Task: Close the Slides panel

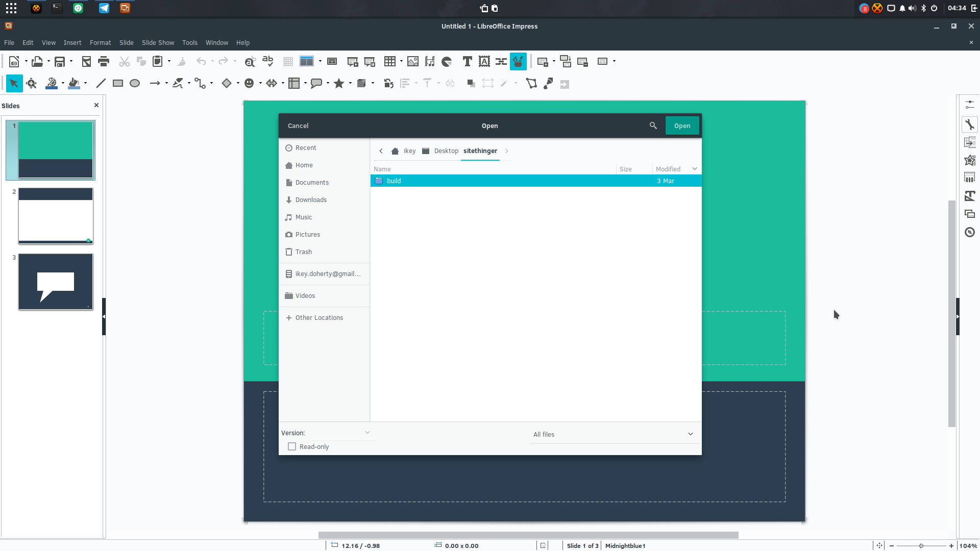Action: [96, 105]
